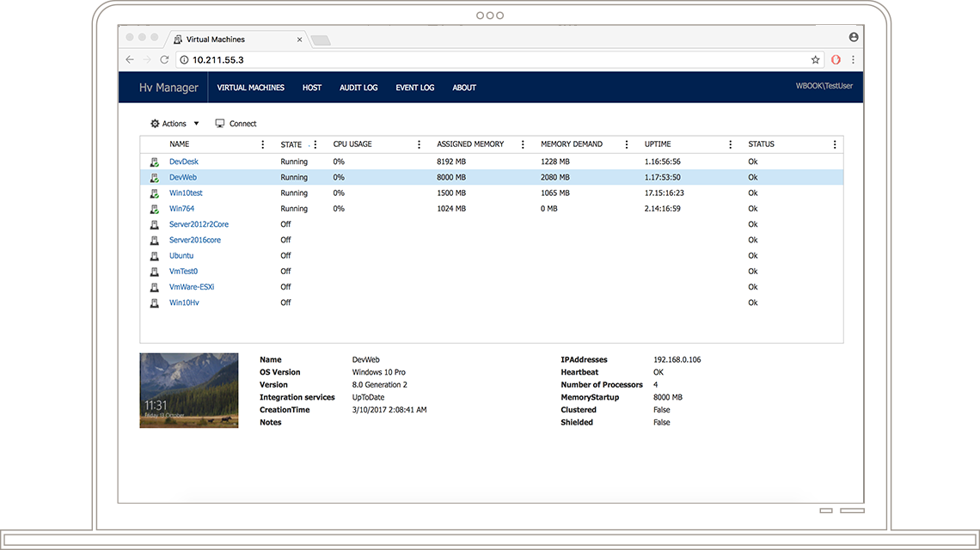Click the VM status icon next to Win10test
Image resolution: width=980 pixels, height=550 pixels.
(156, 192)
